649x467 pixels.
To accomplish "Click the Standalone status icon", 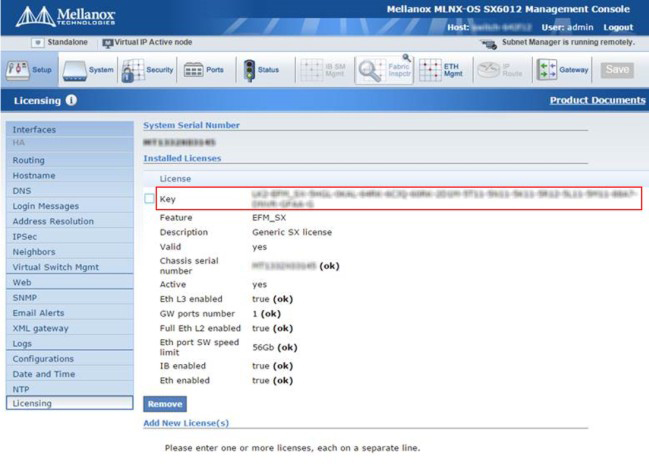I will pyautogui.click(x=38, y=43).
